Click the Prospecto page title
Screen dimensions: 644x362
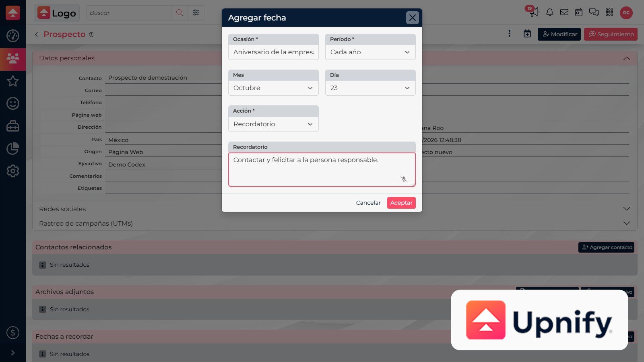(x=64, y=35)
